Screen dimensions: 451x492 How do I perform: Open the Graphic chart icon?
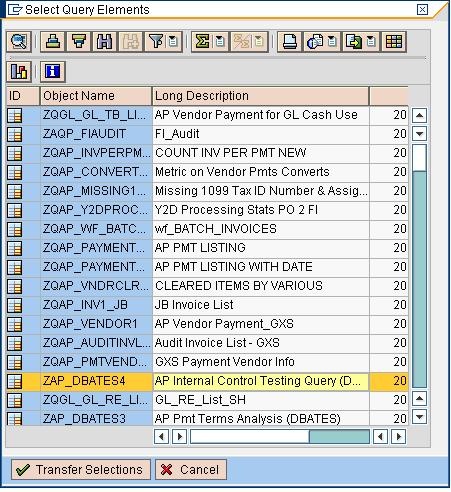point(19,71)
